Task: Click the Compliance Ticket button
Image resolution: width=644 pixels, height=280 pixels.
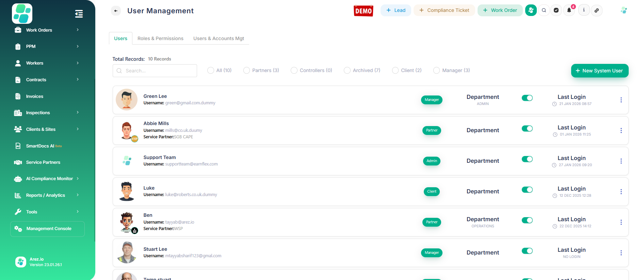Action: click(444, 11)
